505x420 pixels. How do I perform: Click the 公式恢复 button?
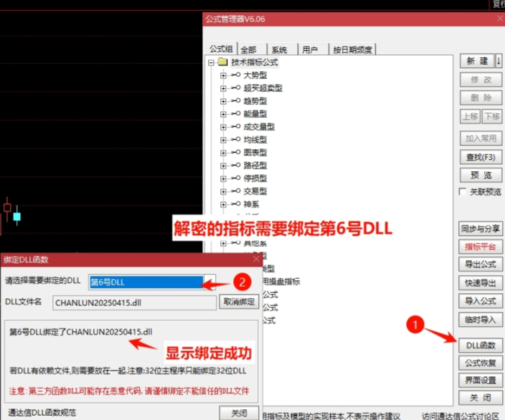click(481, 363)
